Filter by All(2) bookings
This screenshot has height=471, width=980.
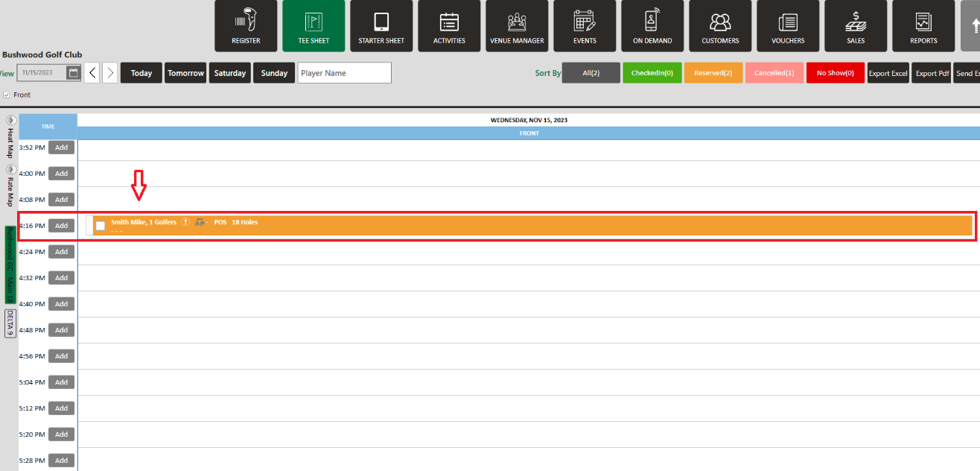[591, 73]
